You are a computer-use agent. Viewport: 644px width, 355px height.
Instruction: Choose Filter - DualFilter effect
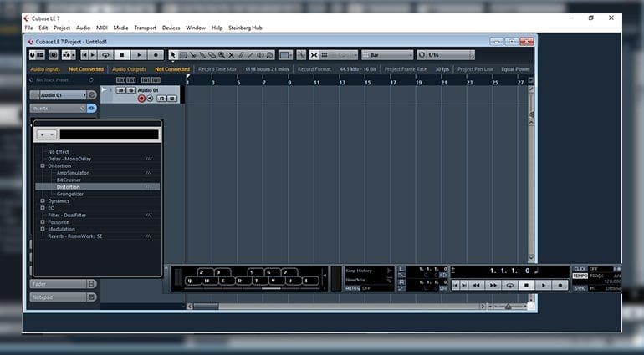(x=67, y=215)
